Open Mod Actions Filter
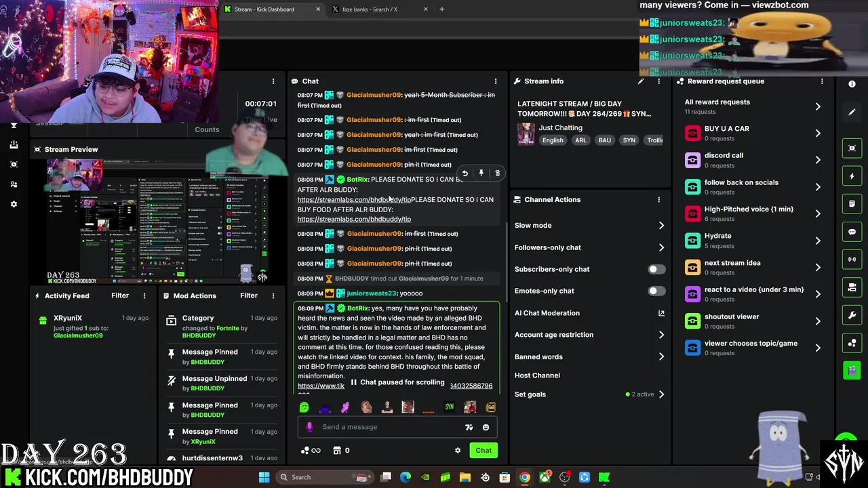Viewport: 868px width, 488px height. click(249, 296)
